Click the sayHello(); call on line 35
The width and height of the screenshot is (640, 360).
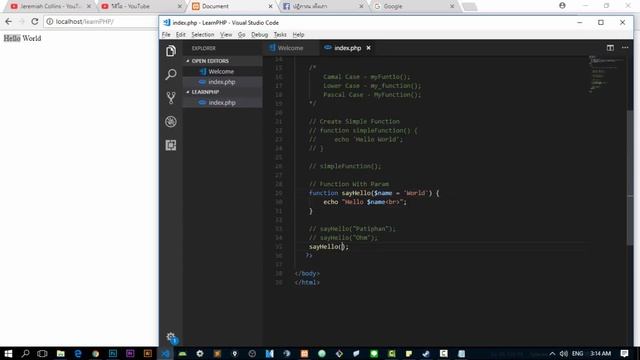(329, 247)
